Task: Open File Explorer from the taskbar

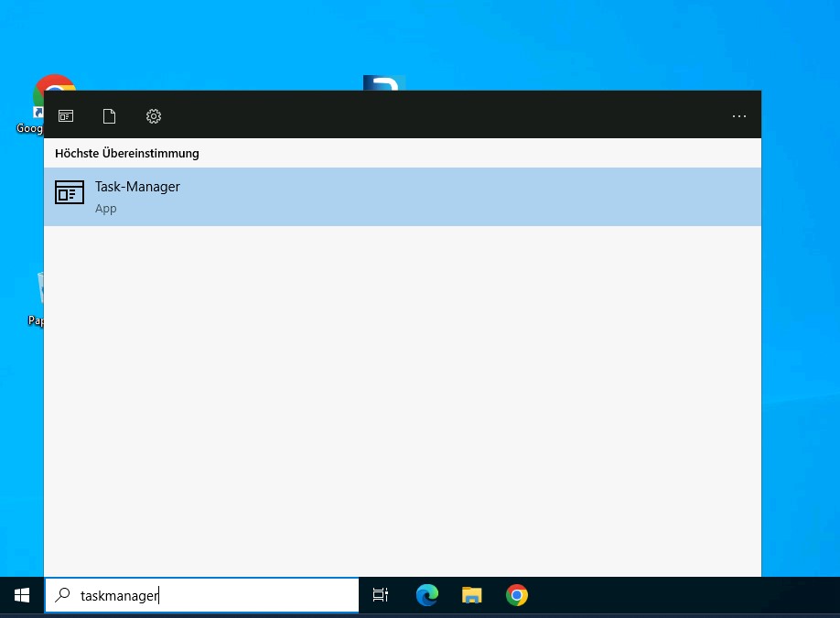Action: 471,596
